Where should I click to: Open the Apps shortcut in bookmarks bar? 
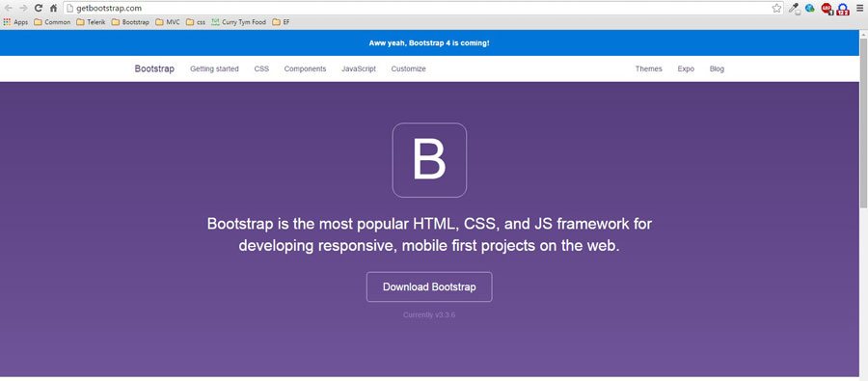point(15,22)
